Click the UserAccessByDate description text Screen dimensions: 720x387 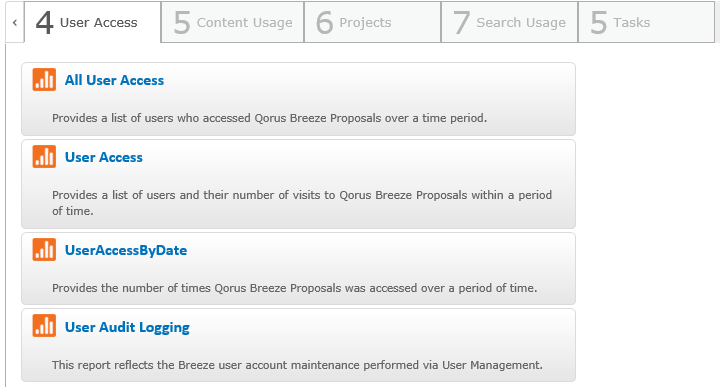[294, 288]
